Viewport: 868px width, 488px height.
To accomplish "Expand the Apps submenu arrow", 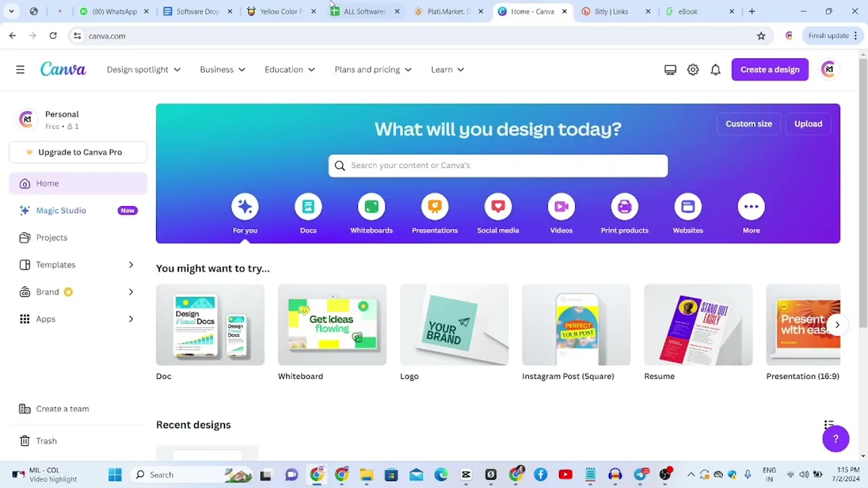I will point(131,319).
